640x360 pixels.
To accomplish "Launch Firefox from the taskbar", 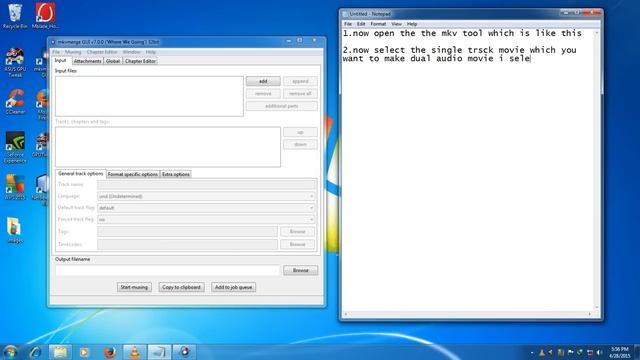I will click(109, 352).
